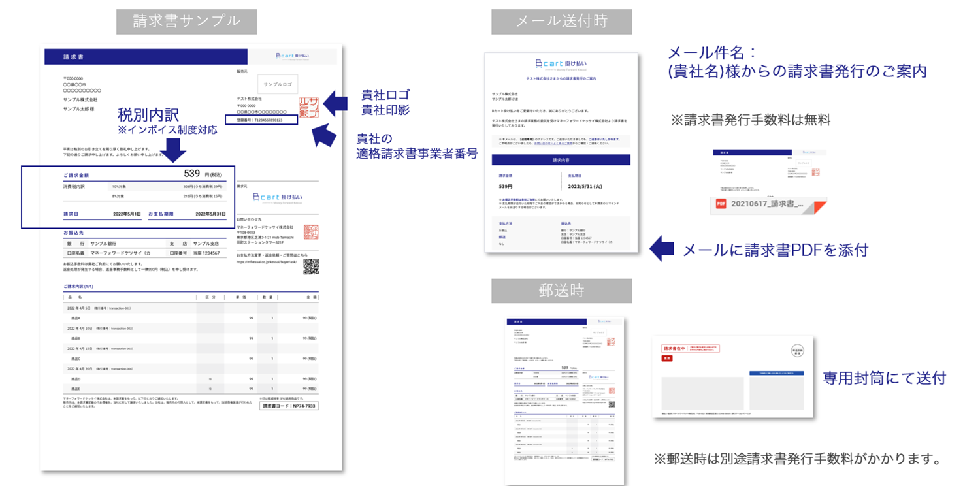This screenshot has height=486, width=980.
Task: Open the mfkessai.co.jp buyer ask URL
Action: pos(267,261)
